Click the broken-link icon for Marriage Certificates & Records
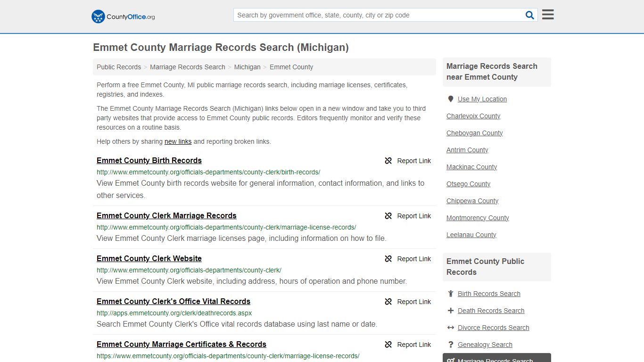This screenshot has height=362, width=644. [388, 345]
